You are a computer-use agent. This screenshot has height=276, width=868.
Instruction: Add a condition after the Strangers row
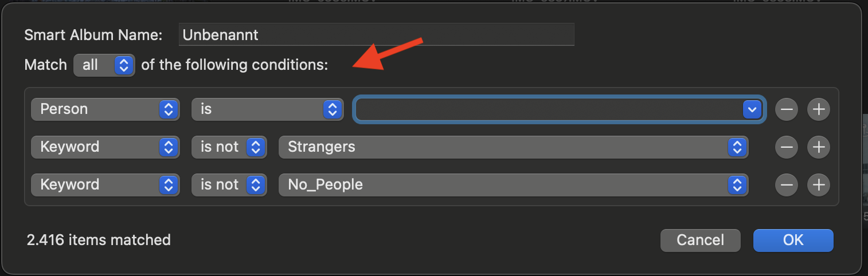pos(819,147)
